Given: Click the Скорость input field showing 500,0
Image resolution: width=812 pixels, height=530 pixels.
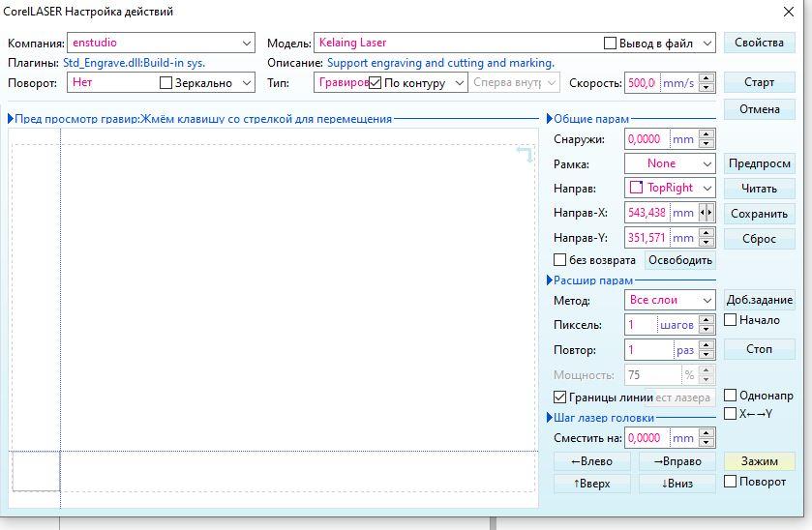Looking at the screenshot, I should [x=641, y=83].
